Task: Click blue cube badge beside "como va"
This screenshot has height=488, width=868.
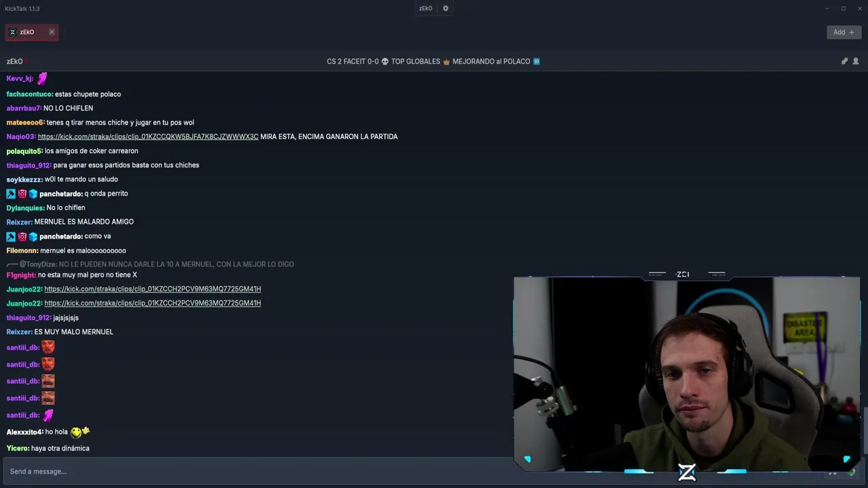Action: click(33, 237)
